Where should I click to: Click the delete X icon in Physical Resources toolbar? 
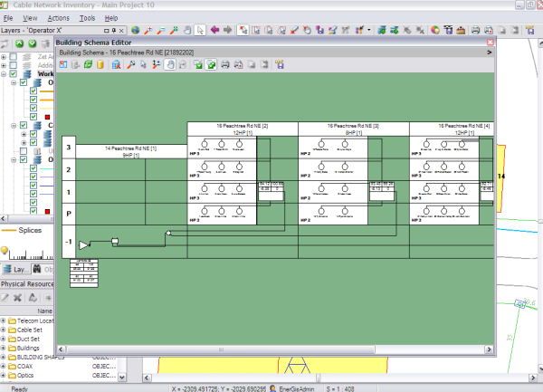pos(19,297)
